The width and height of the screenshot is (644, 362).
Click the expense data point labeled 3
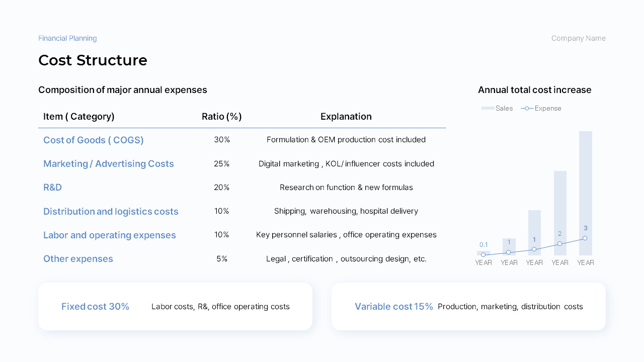coord(585,238)
